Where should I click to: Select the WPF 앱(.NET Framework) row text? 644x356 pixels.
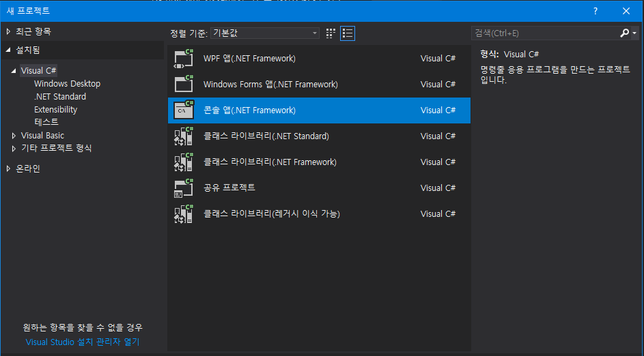[249, 59]
